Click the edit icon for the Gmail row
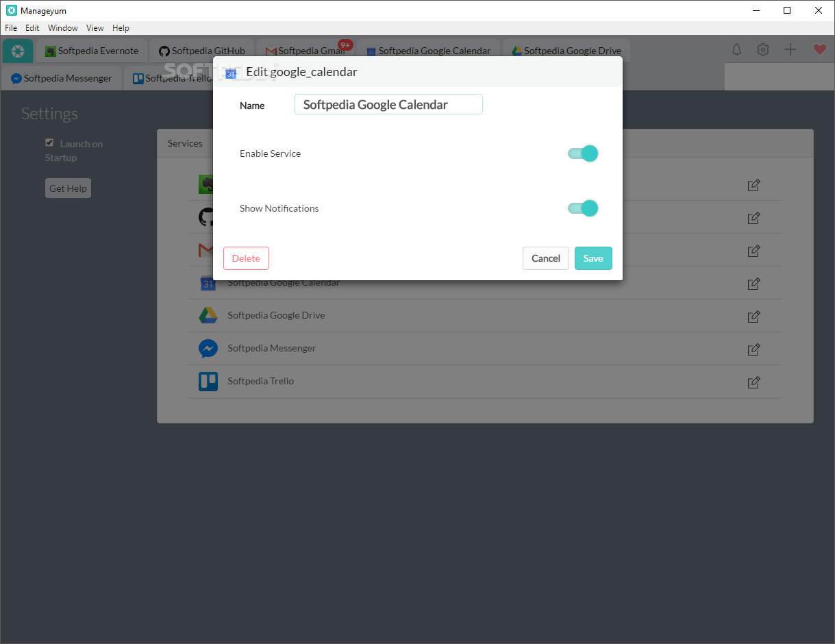 (x=753, y=251)
